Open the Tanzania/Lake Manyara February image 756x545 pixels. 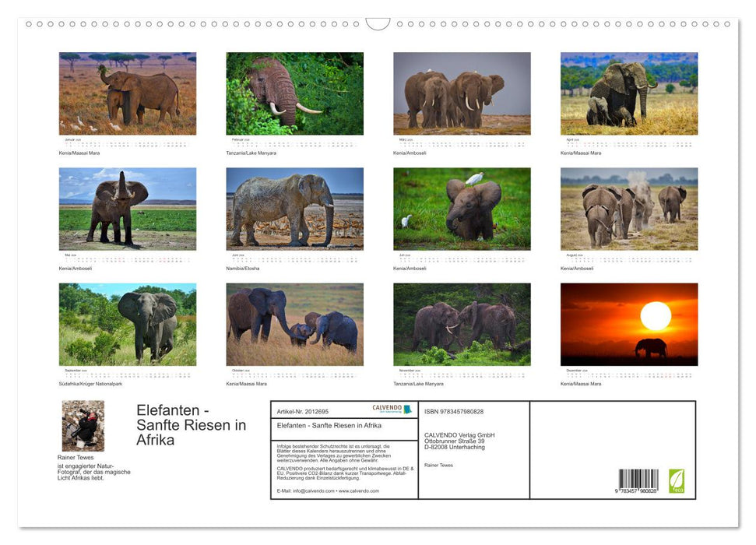coord(294,93)
